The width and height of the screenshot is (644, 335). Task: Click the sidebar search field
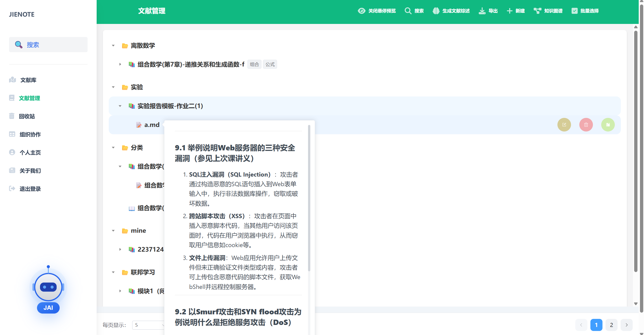[48, 45]
